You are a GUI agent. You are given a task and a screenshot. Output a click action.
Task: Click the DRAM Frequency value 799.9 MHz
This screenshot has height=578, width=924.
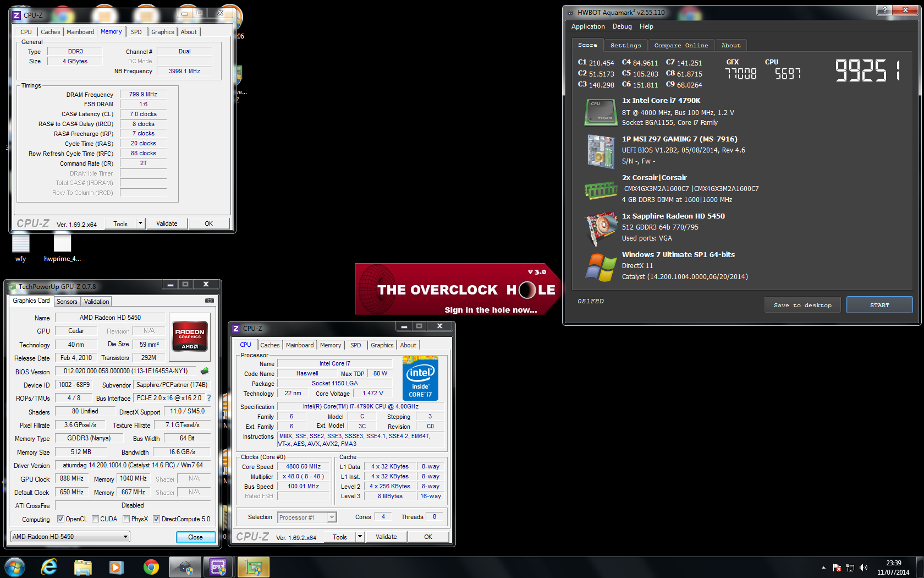[x=143, y=95]
